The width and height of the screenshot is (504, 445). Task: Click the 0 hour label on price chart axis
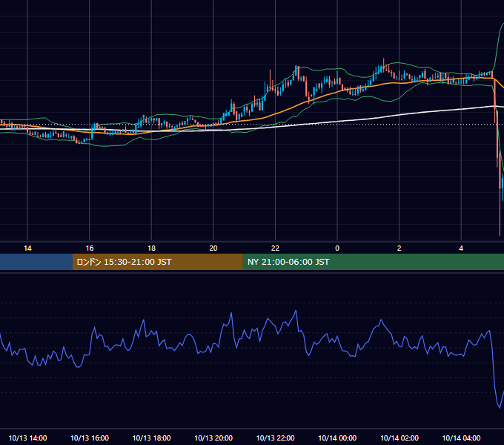pos(337,248)
